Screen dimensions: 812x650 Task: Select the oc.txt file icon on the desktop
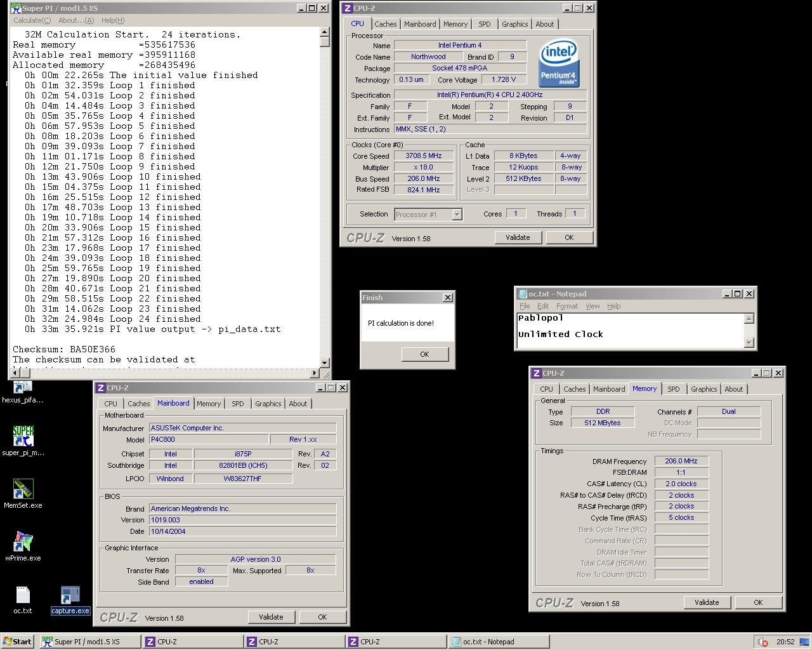(x=23, y=595)
